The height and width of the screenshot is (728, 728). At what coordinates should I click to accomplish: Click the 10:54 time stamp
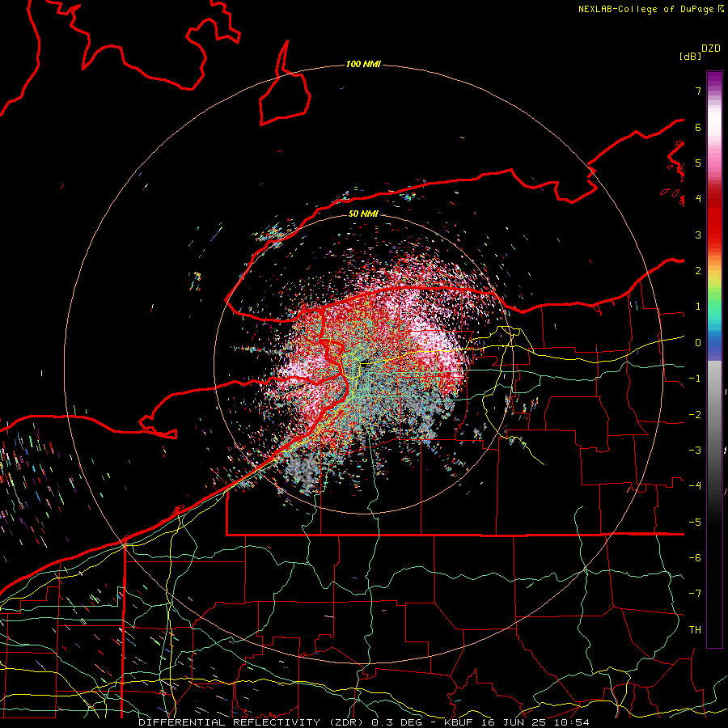pyautogui.click(x=571, y=722)
